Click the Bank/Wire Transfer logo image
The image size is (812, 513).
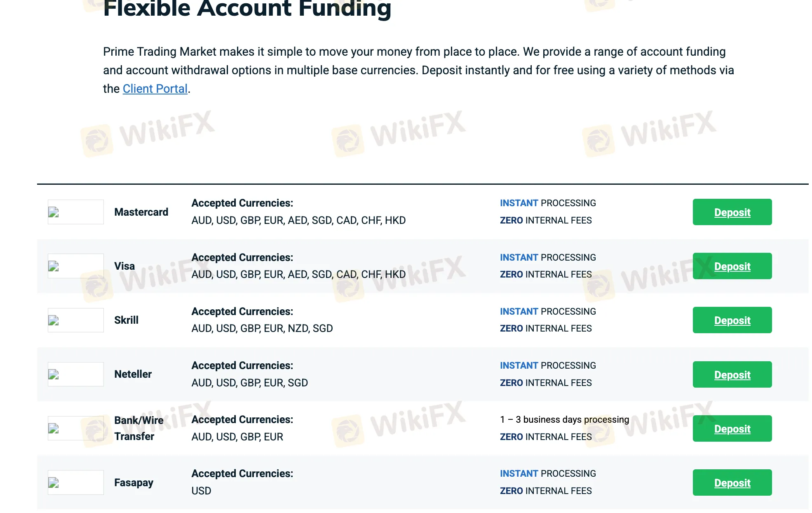tap(75, 428)
